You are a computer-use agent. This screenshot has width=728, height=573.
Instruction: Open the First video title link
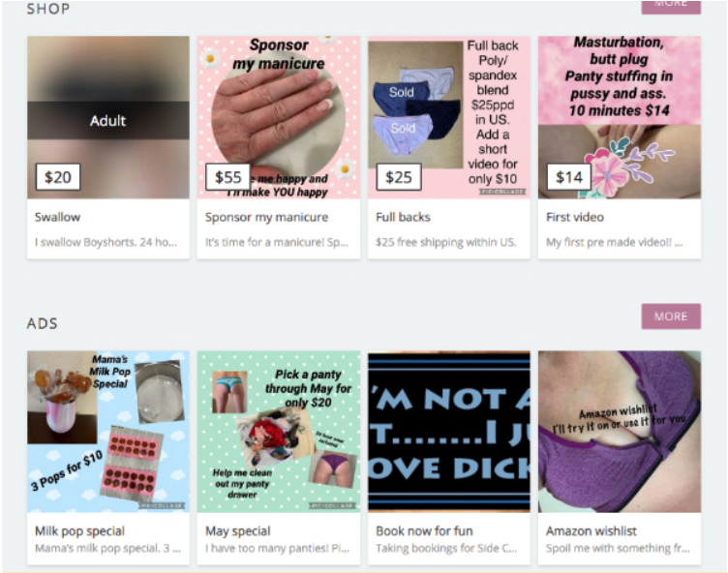coord(575,218)
